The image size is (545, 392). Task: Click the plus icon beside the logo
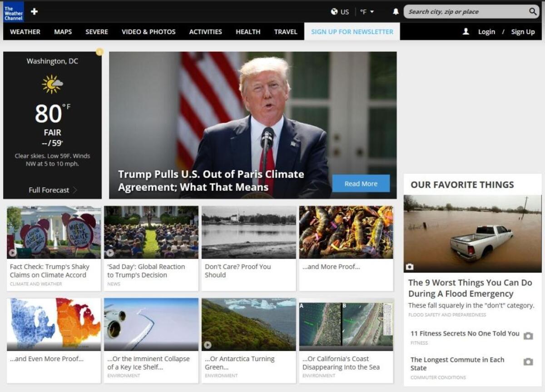tap(34, 12)
